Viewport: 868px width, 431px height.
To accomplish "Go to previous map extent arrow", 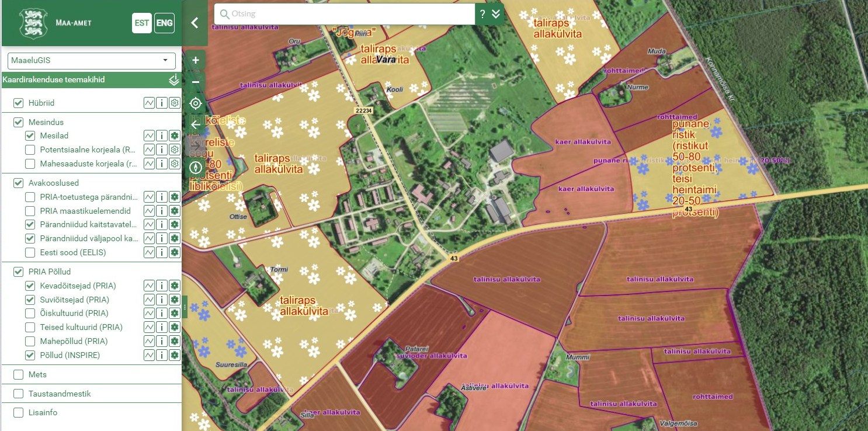I will tap(196, 125).
